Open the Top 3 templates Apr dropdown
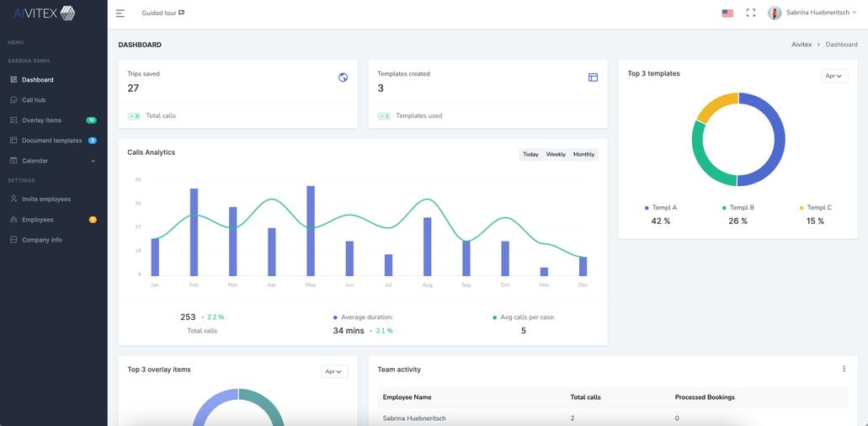The height and width of the screenshot is (426, 868). click(x=833, y=76)
